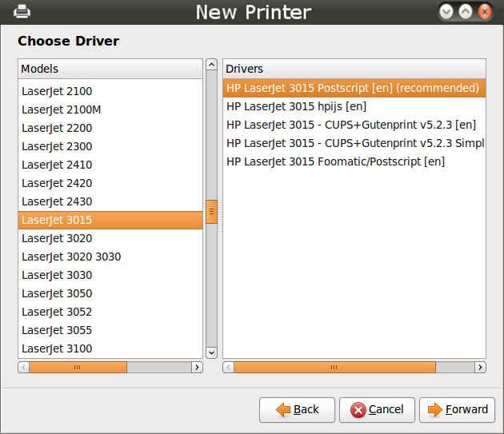Screen dimensions: 504x434
Task: Click the Drivers horizontal scrollbar thumb
Action: pyautogui.click(x=334, y=367)
